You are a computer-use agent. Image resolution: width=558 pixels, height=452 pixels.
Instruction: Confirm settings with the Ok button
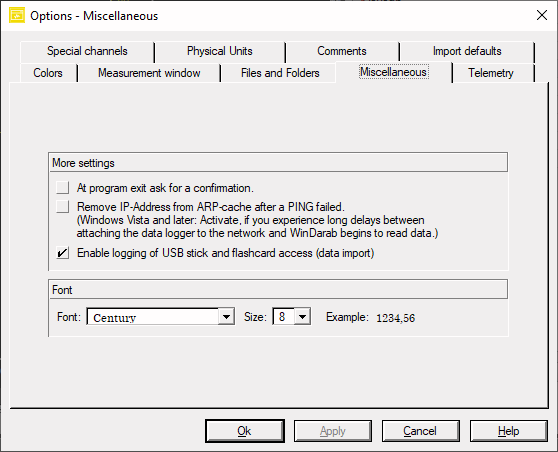(244, 431)
